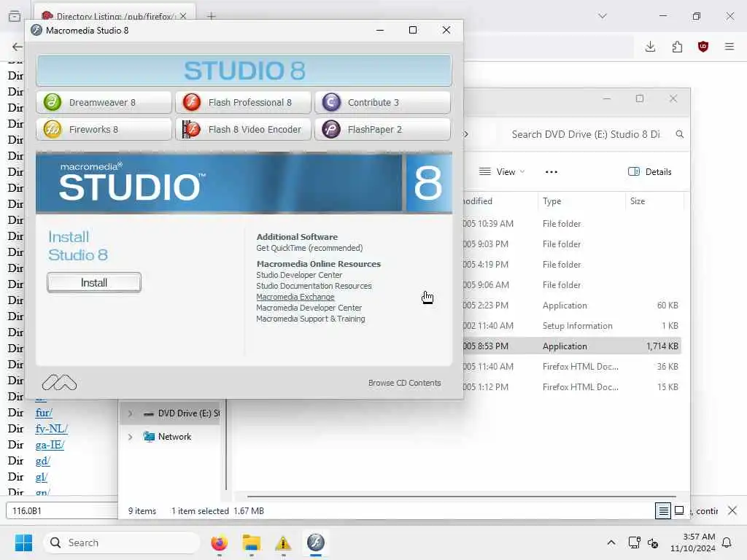747x560 pixels.
Task: Choose Fireworks 8 product button
Action: pos(104,130)
